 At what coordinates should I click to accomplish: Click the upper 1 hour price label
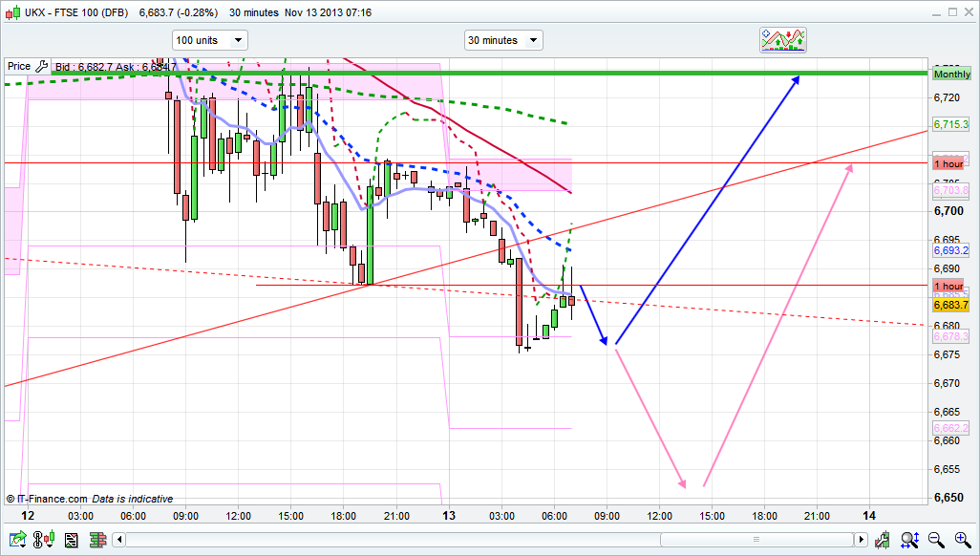point(948,162)
